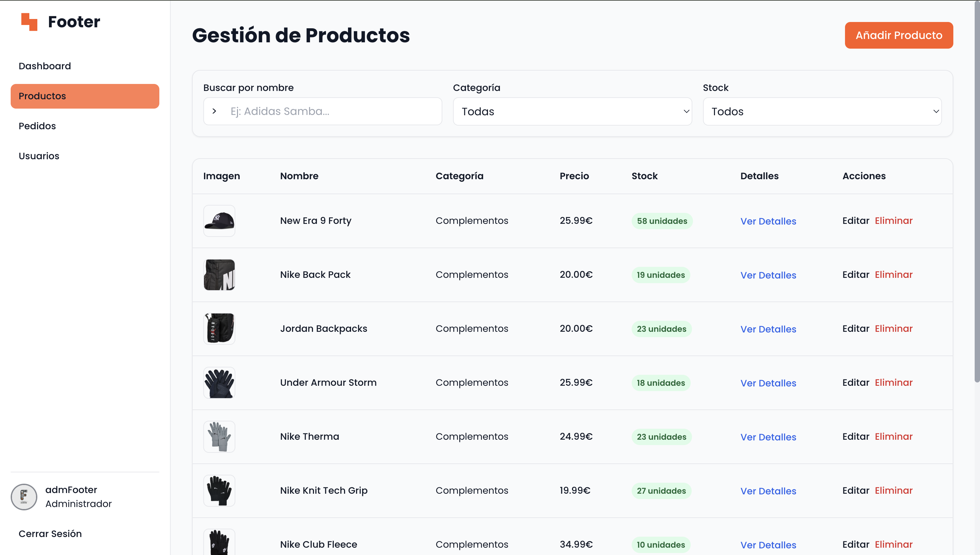Go to Dashboard in the sidebar
Viewport: 980px width, 555px height.
[x=85, y=66]
